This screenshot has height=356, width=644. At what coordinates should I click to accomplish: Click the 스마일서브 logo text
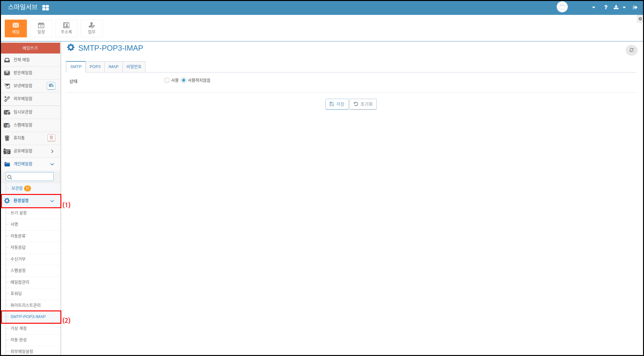pos(22,7)
